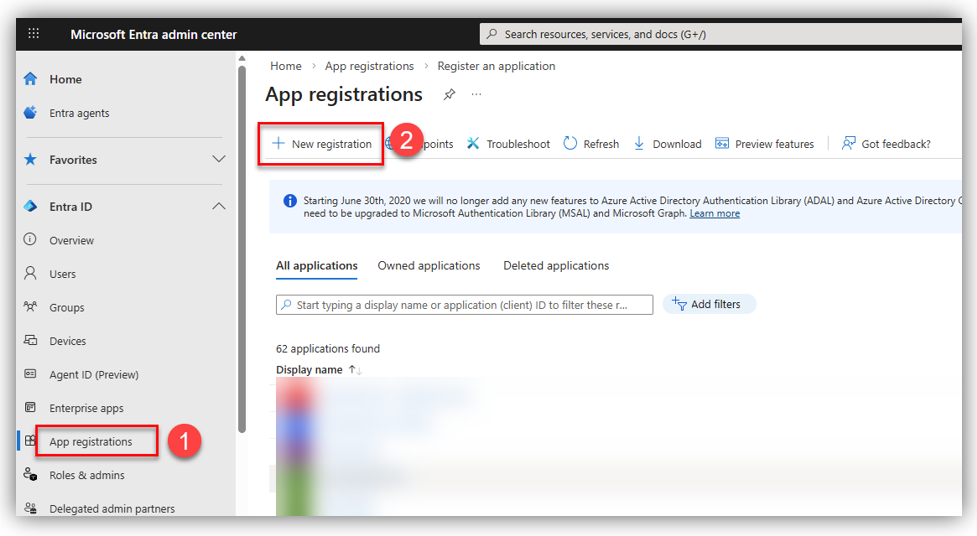Click the Devices icon in sidebar
The image size is (977, 536).
click(x=30, y=340)
